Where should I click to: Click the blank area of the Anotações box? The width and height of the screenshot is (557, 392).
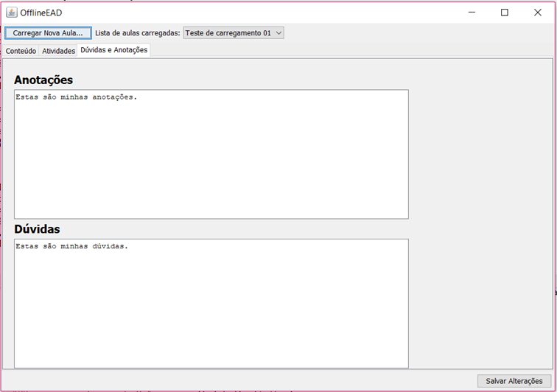211,162
